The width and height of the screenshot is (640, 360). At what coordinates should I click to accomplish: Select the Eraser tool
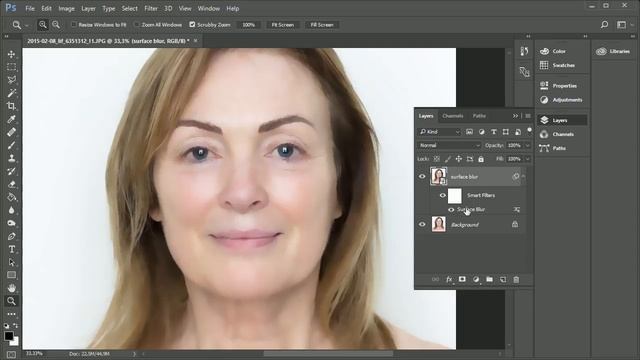coord(11,184)
